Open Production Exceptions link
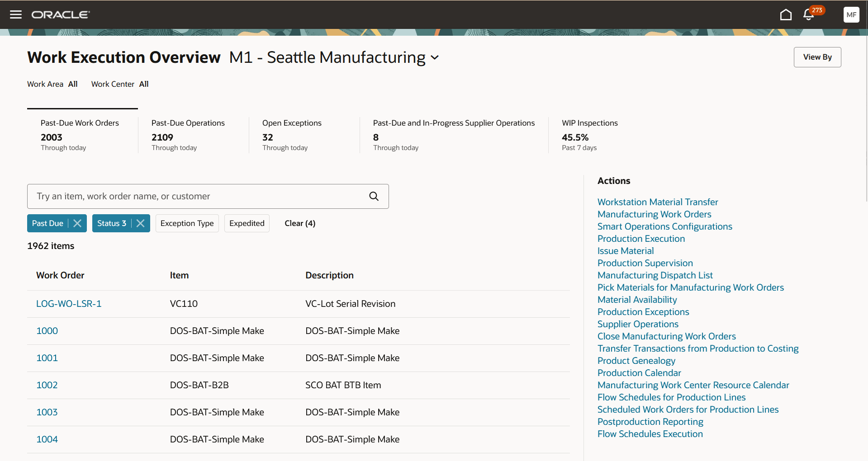 (643, 312)
